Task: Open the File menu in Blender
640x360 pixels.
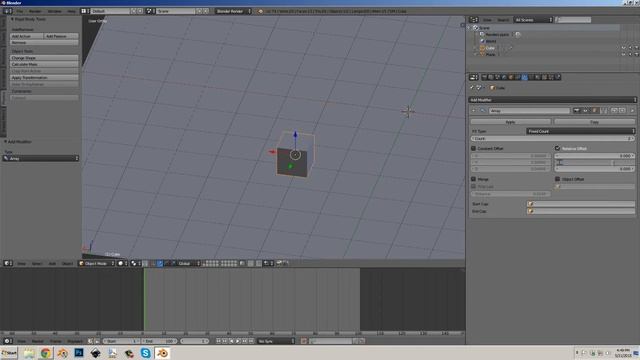Action: click(20, 11)
